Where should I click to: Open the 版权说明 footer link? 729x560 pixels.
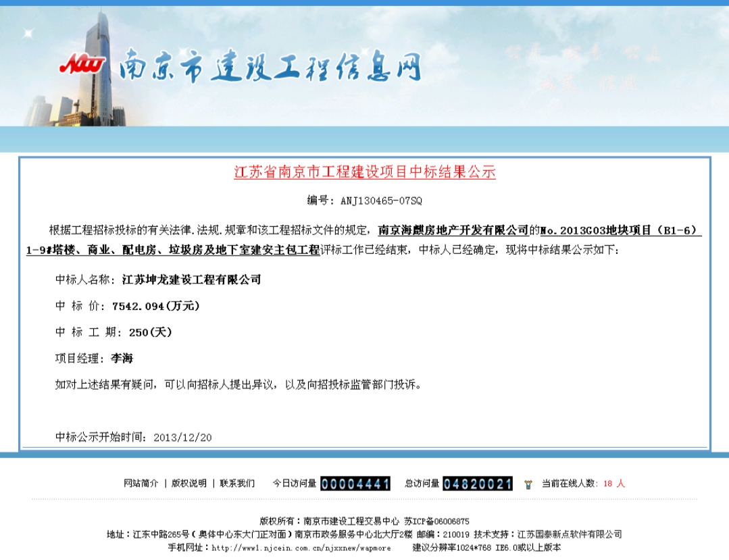coord(188,483)
